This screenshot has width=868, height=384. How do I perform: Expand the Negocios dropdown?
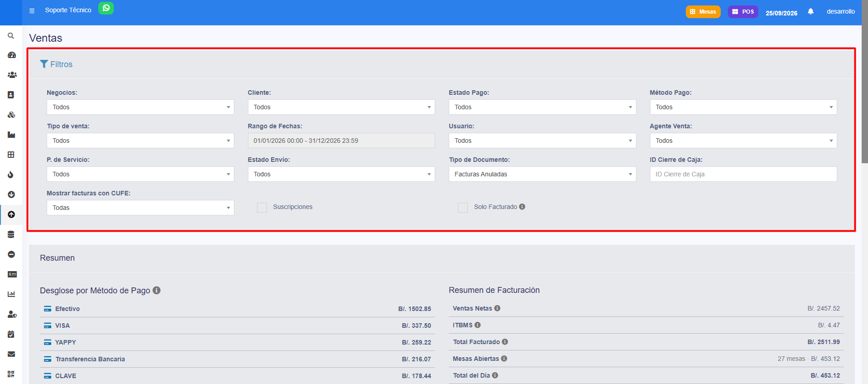(141, 107)
